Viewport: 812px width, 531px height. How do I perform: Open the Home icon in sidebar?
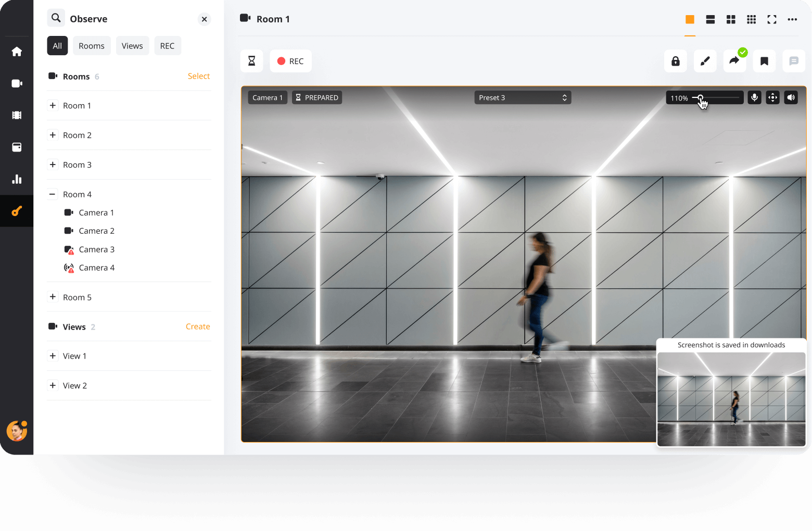point(17,52)
